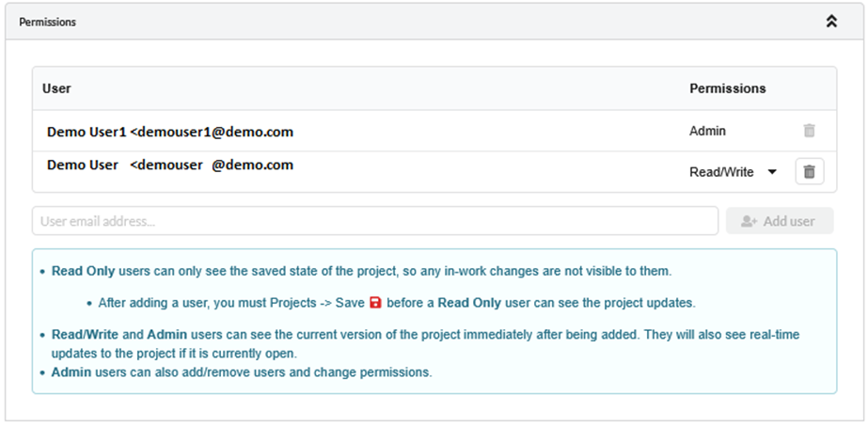Screen dimensions: 868x426
Task: Click the User column header
Action: 56,88
